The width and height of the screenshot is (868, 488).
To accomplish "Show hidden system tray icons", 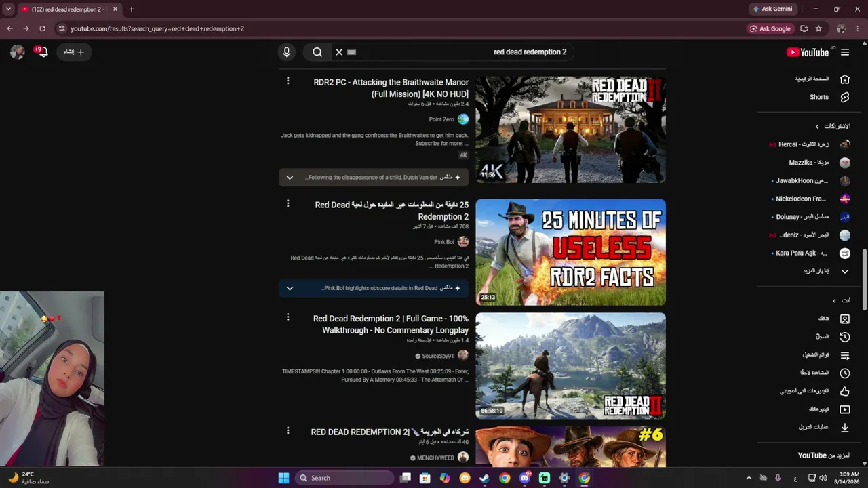I will point(749,478).
